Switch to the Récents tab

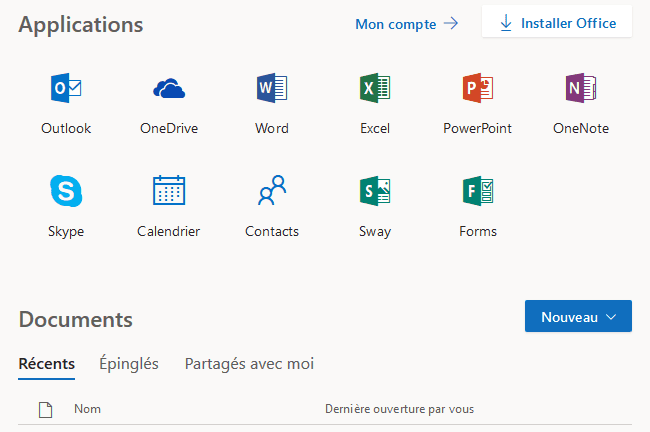(46, 364)
